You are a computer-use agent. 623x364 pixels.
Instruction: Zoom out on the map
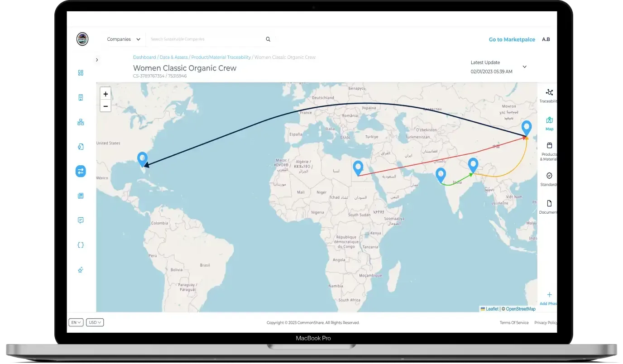pos(105,106)
